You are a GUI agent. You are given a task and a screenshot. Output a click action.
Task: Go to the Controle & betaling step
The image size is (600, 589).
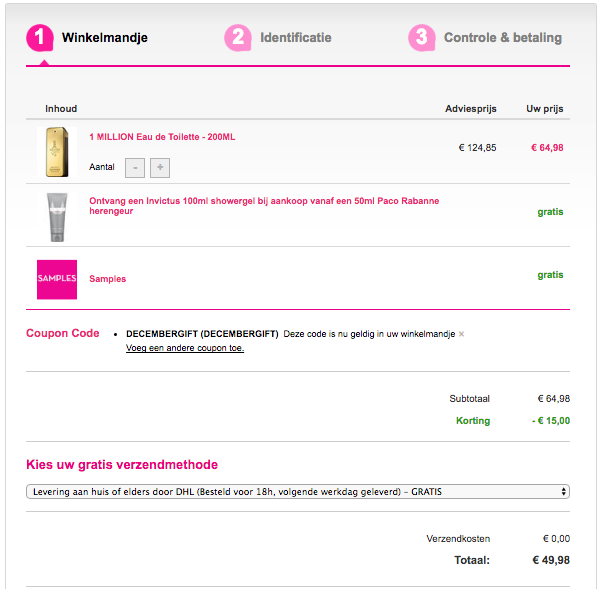[503, 38]
